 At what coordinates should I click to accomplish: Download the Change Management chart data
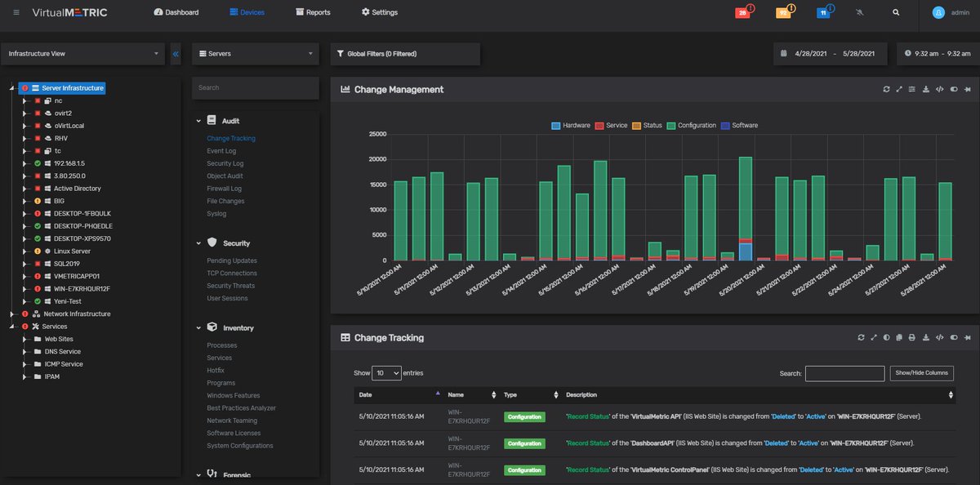(926, 89)
